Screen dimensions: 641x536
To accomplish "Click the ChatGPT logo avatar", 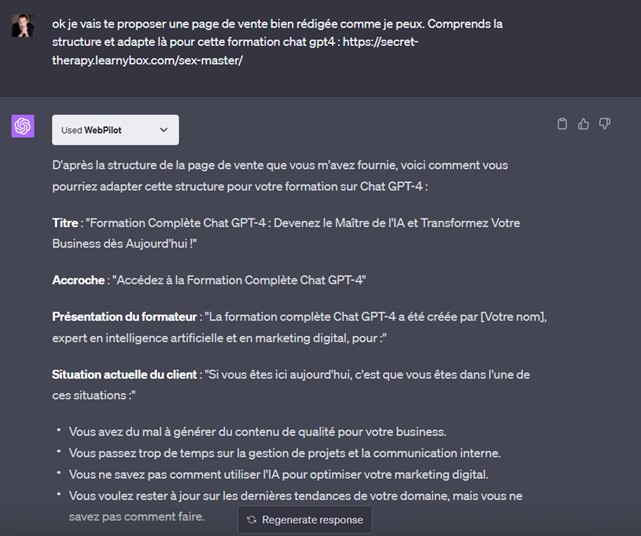I will click(23, 126).
